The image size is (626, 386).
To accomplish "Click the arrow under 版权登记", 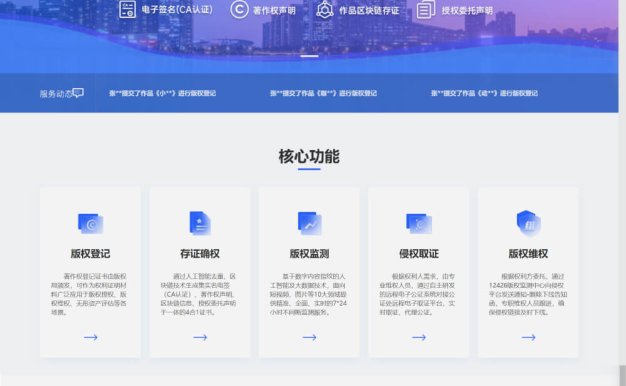I will [x=91, y=337].
